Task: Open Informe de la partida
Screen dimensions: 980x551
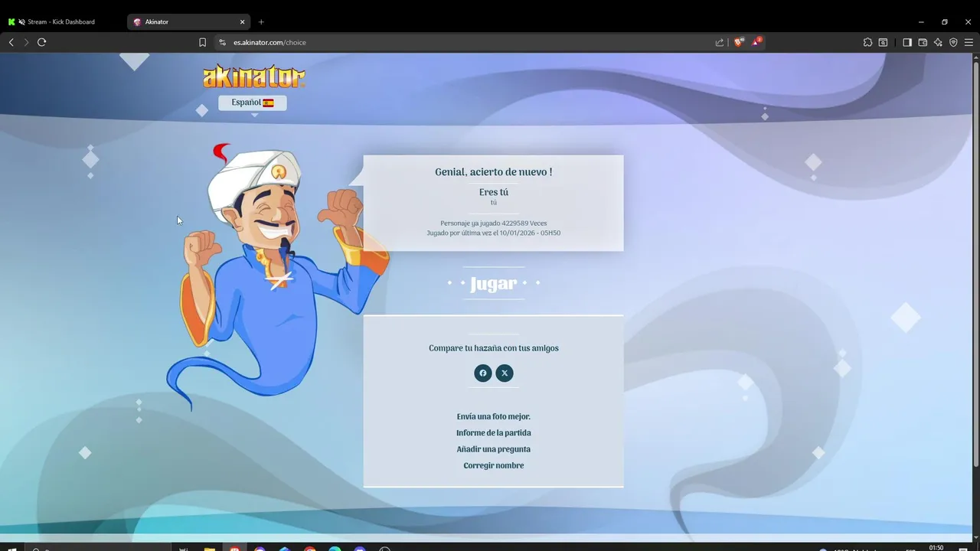Action: tap(494, 432)
